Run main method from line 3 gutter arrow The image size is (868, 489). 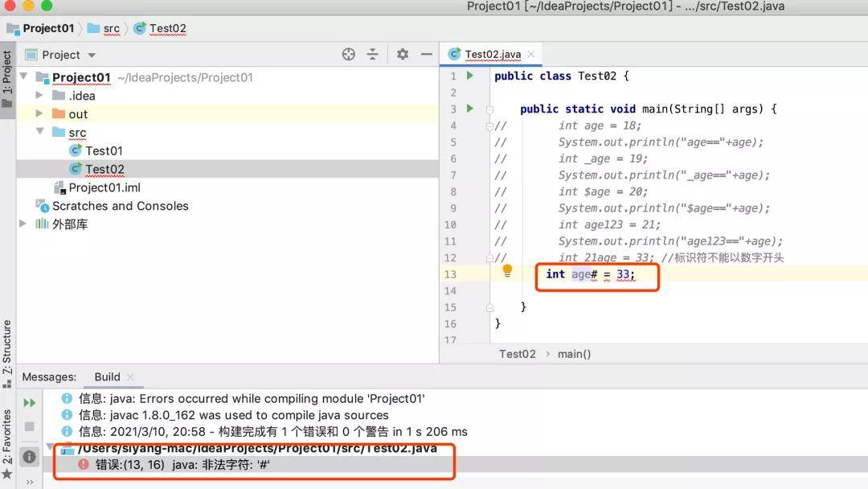[x=470, y=109]
